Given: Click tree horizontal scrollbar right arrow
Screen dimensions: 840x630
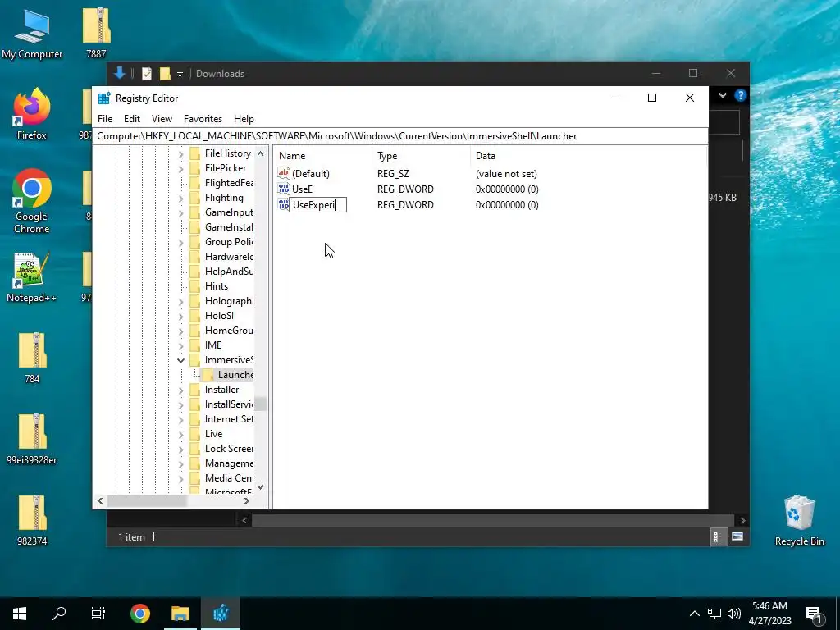Looking at the screenshot, I should (x=246, y=501).
